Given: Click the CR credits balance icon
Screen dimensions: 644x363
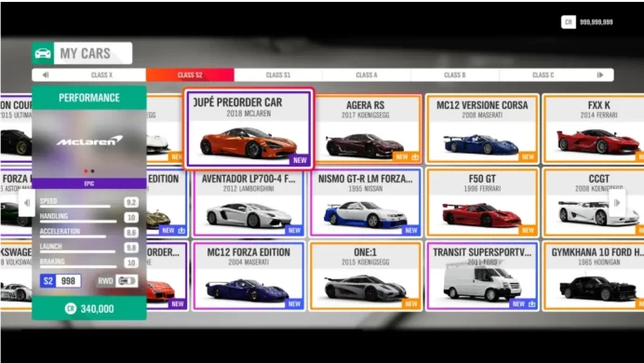Looking at the screenshot, I should coord(569,22).
